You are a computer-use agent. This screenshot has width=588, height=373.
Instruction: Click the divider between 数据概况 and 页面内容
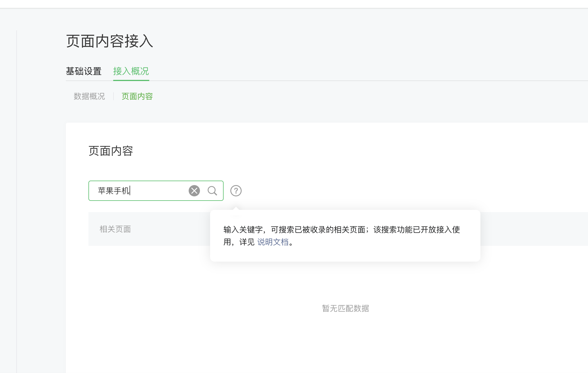click(113, 96)
